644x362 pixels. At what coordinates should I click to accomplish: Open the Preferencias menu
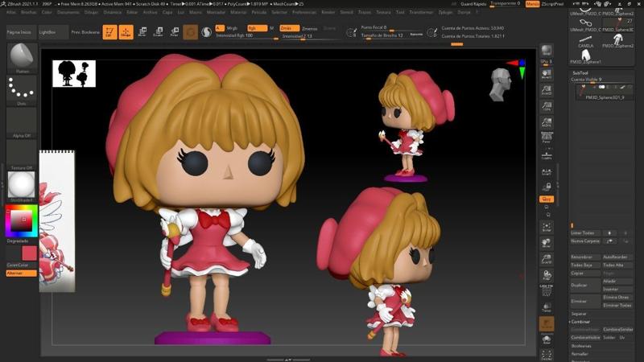point(304,12)
